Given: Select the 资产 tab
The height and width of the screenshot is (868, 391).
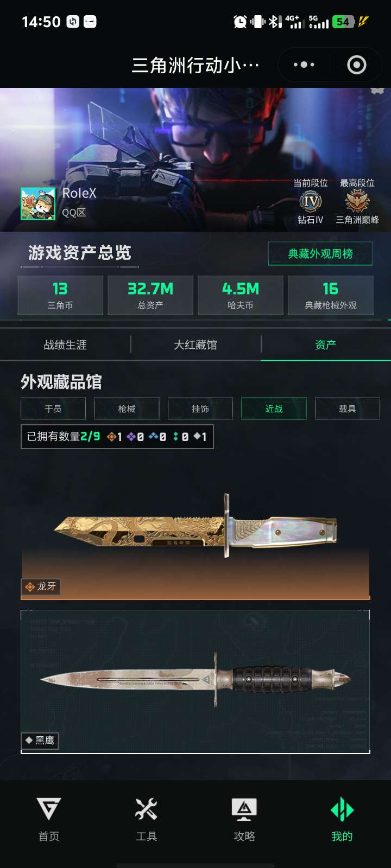Looking at the screenshot, I should 326,344.
